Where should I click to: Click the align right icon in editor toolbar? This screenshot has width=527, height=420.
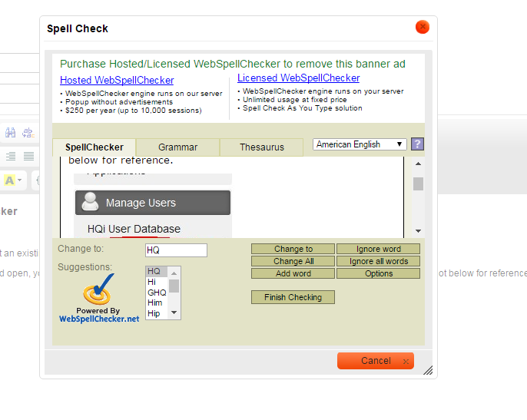coord(11,156)
